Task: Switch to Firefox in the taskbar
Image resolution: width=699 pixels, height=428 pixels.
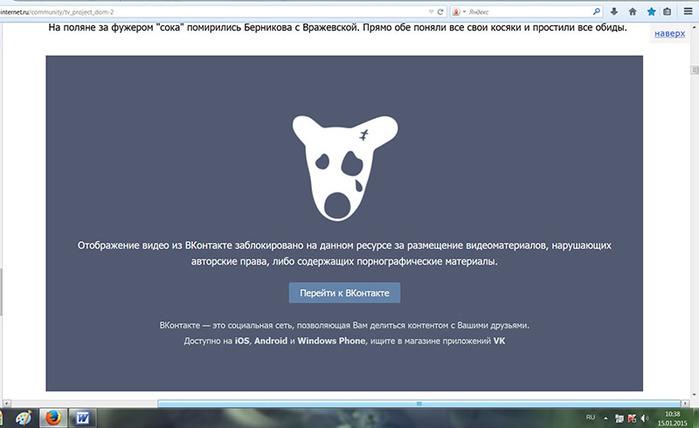Action: 53,419
